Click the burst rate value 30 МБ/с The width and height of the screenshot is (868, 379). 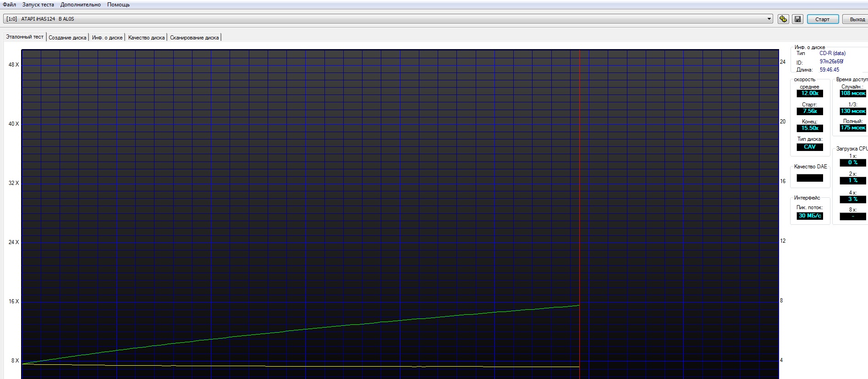(x=810, y=216)
